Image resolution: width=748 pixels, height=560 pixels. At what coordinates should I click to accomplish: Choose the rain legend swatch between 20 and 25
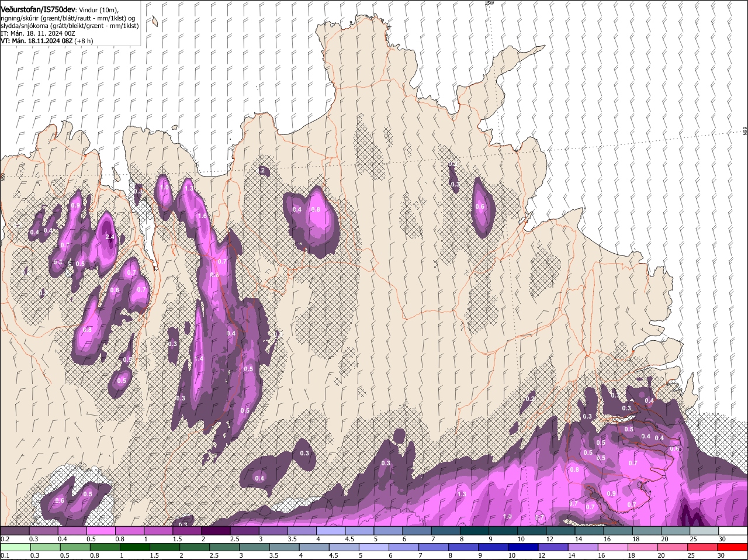click(672, 547)
